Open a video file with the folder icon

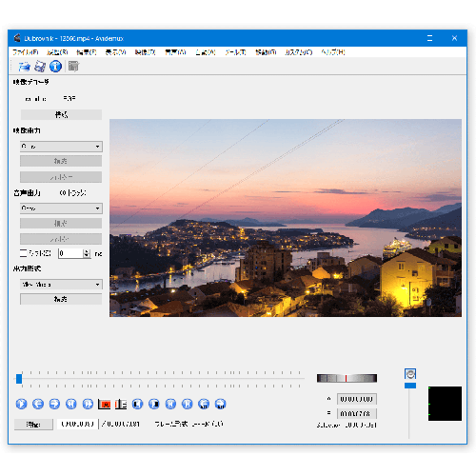tap(24, 67)
